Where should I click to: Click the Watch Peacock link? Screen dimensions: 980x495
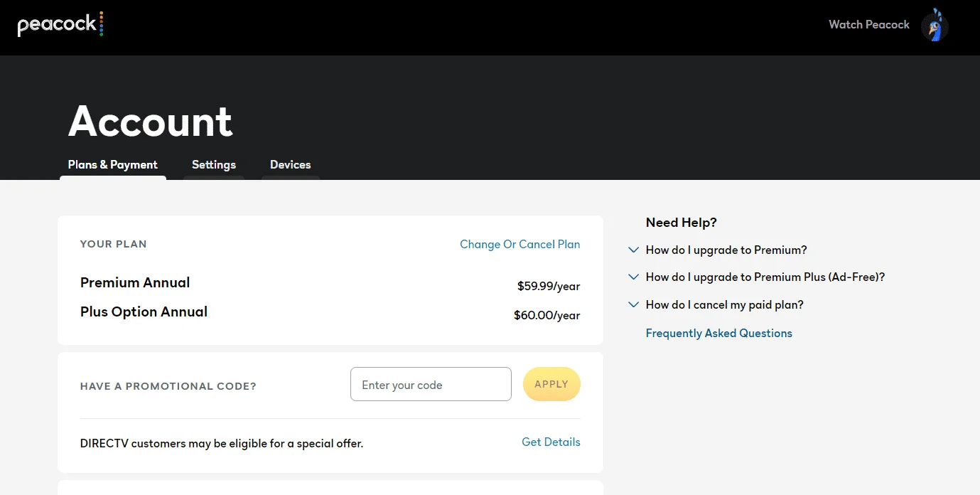[869, 25]
